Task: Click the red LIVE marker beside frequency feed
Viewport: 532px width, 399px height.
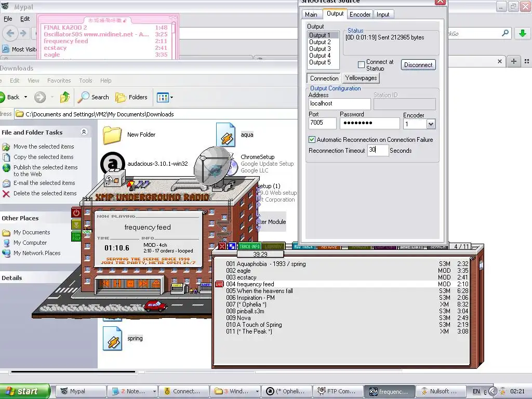Action: 220,284
